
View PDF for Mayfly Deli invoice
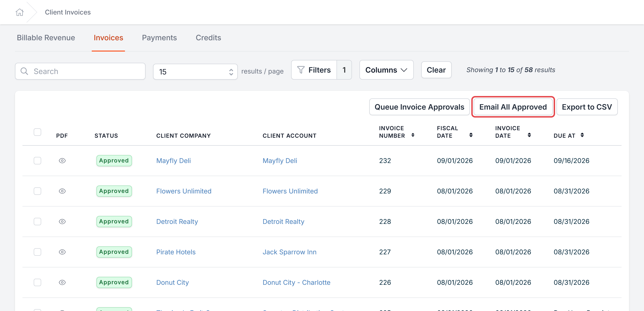[x=62, y=161]
